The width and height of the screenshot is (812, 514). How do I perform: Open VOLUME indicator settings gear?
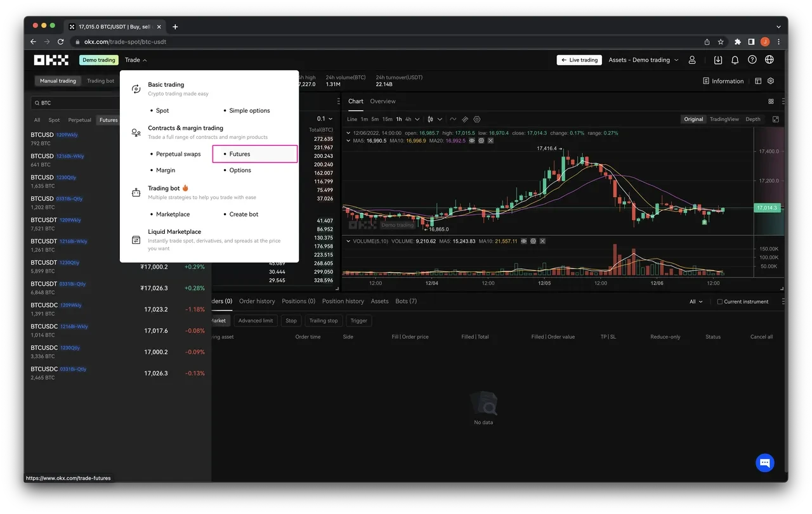(533, 241)
